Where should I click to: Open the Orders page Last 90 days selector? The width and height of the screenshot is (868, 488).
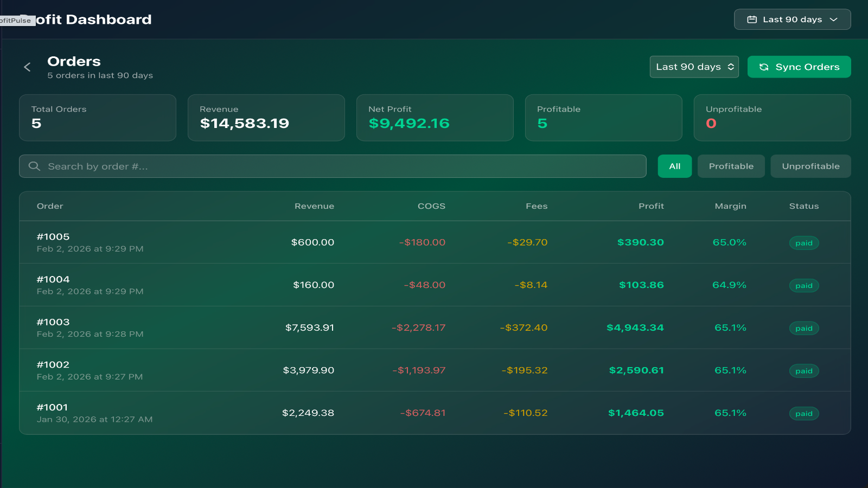pos(694,67)
